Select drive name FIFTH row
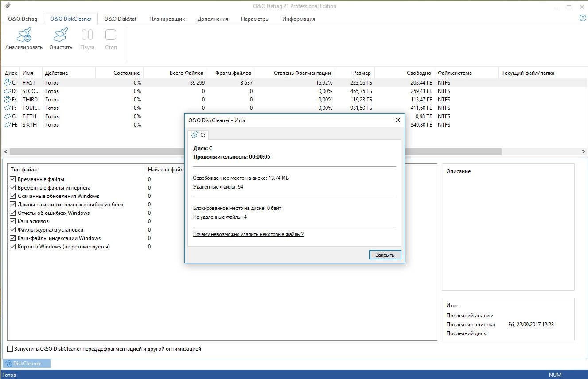The height and width of the screenshot is (379, 588). (29, 116)
